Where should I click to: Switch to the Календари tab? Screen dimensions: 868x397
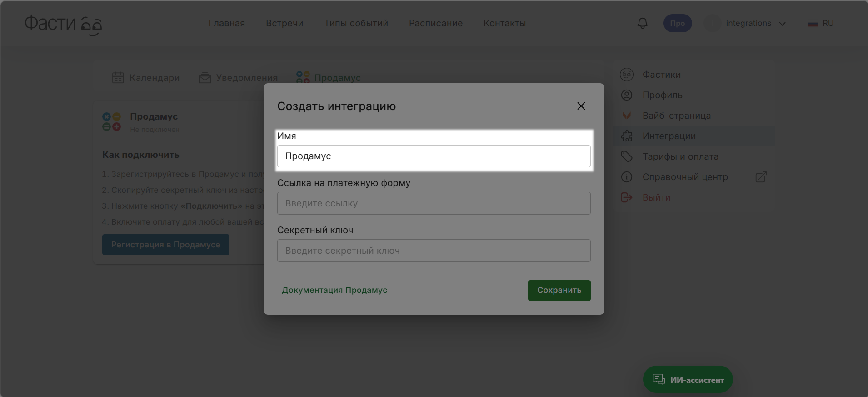[x=146, y=78]
